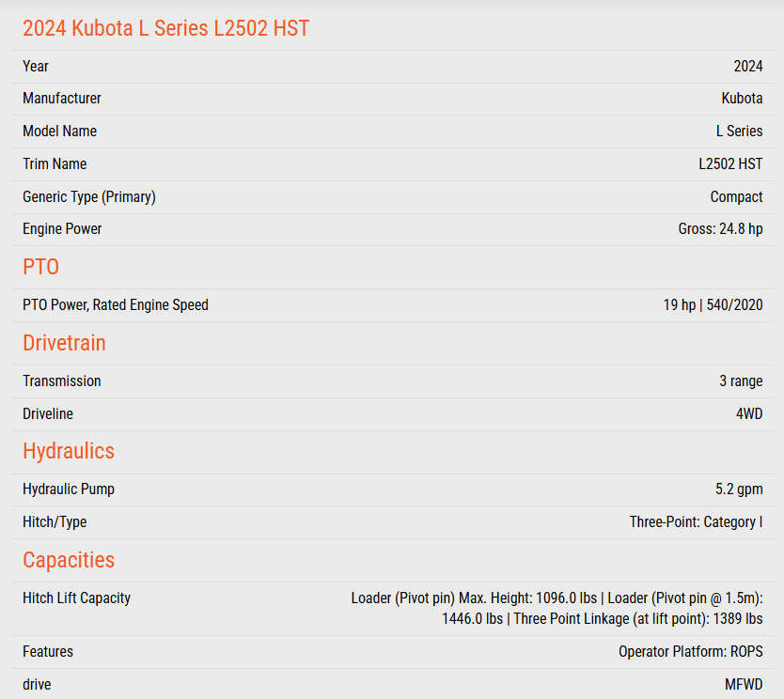
Task: Click the 5.2 gpm hydraulic pump value
Action: (x=739, y=489)
